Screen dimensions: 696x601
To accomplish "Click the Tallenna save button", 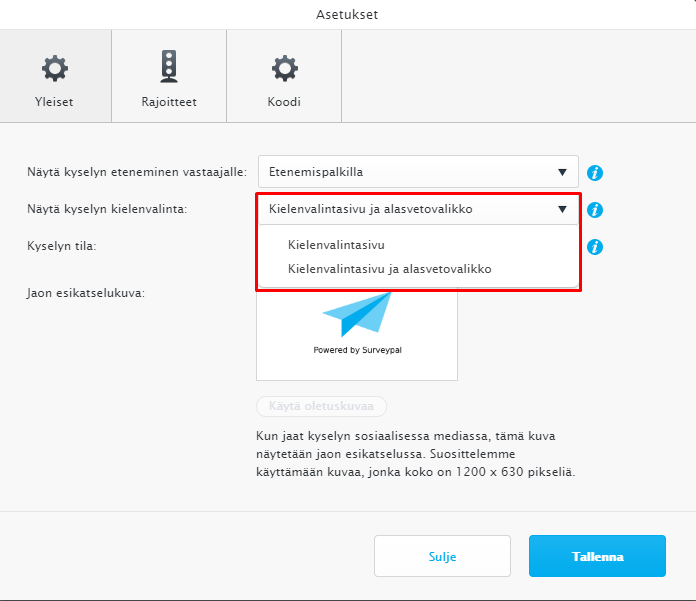I will [x=597, y=556].
